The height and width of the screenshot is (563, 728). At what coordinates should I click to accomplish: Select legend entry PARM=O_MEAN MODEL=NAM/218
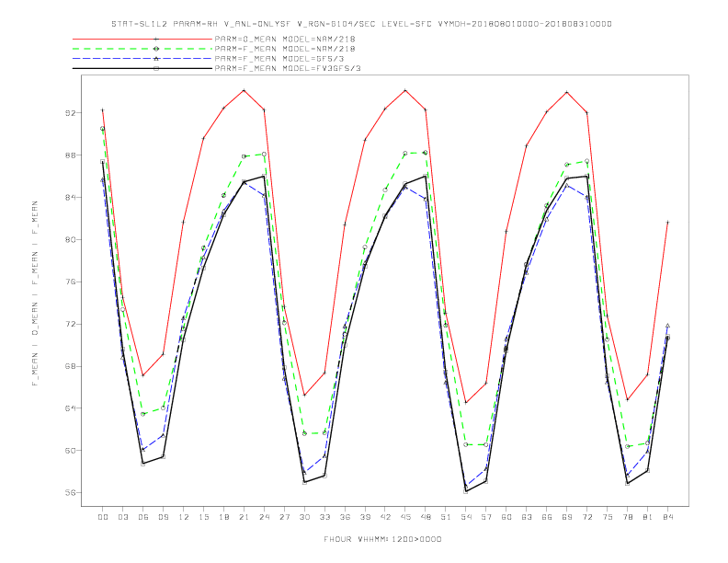click(285, 39)
